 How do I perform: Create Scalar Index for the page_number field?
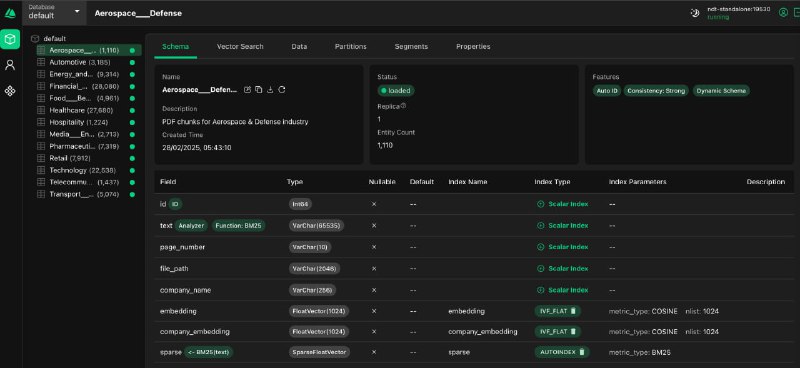coord(563,247)
